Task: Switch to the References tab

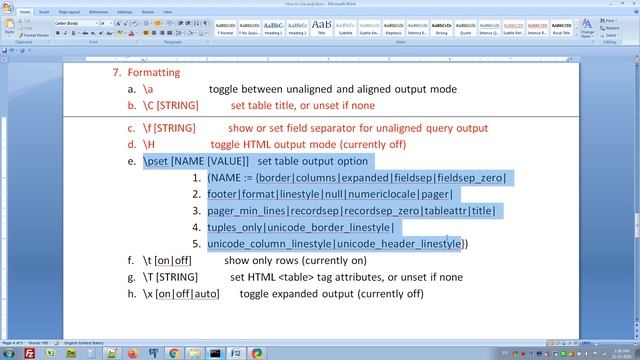Action: (99, 12)
